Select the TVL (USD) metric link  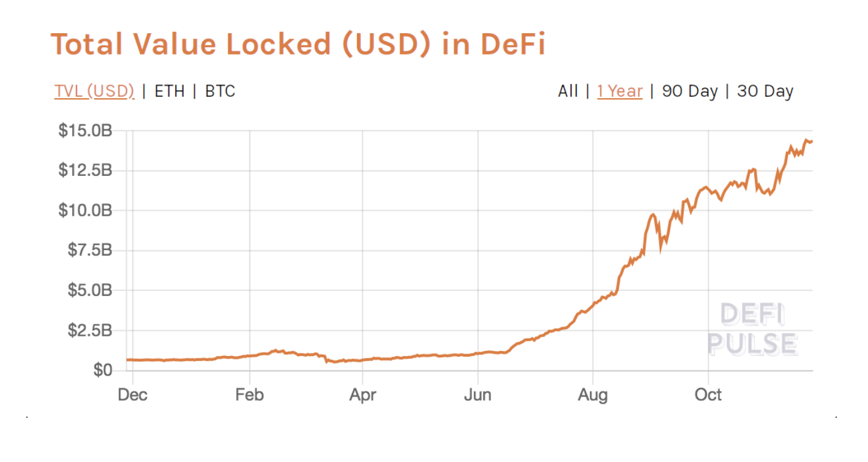coord(94,91)
